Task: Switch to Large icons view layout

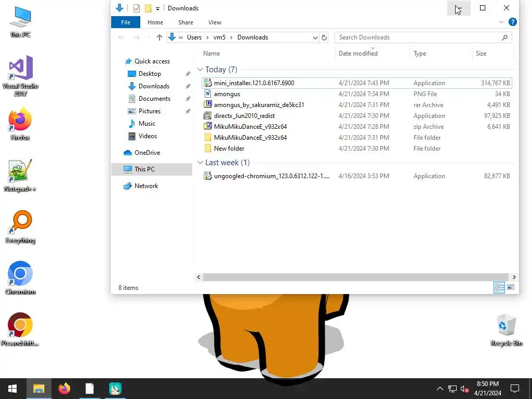Action: (511, 288)
